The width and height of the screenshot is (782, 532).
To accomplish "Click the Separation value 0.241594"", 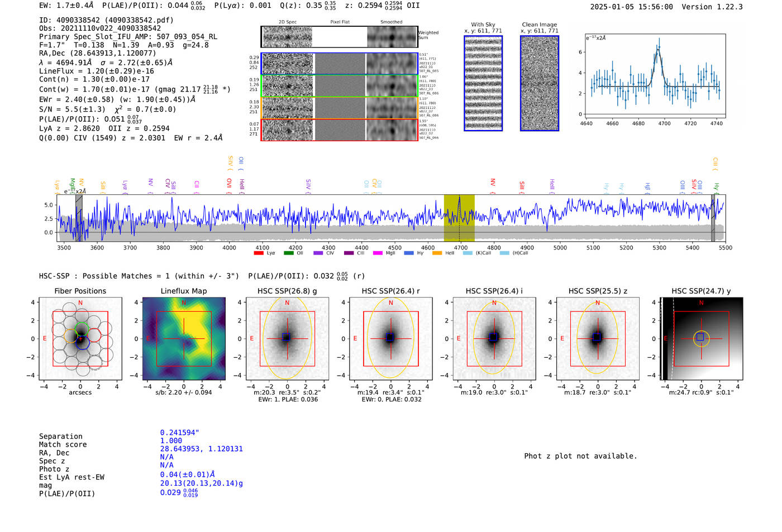I will click(180, 433).
